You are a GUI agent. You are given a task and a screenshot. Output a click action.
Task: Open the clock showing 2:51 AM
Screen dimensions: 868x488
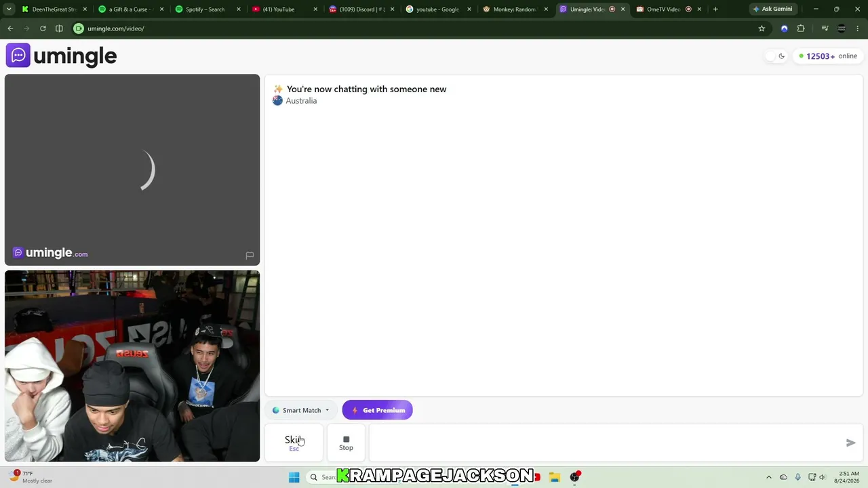point(848,477)
